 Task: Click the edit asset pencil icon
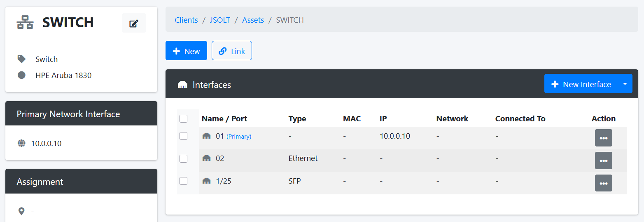(134, 23)
